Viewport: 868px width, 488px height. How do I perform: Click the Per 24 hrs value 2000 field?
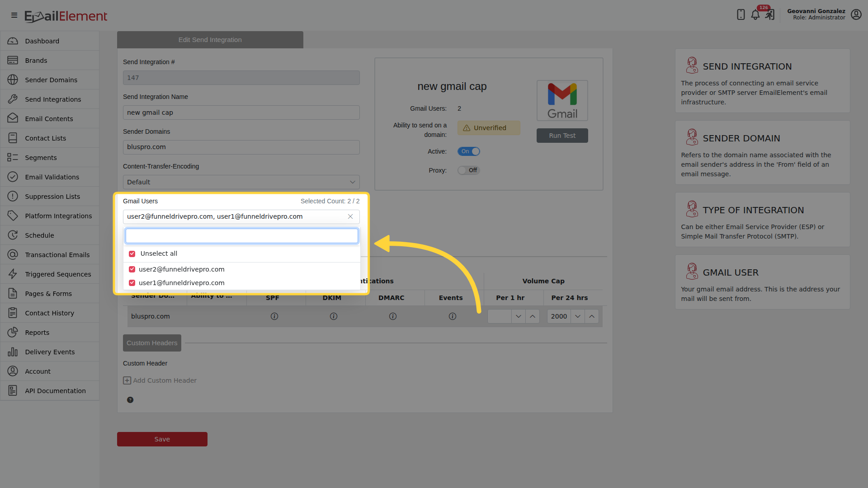pos(559,316)
